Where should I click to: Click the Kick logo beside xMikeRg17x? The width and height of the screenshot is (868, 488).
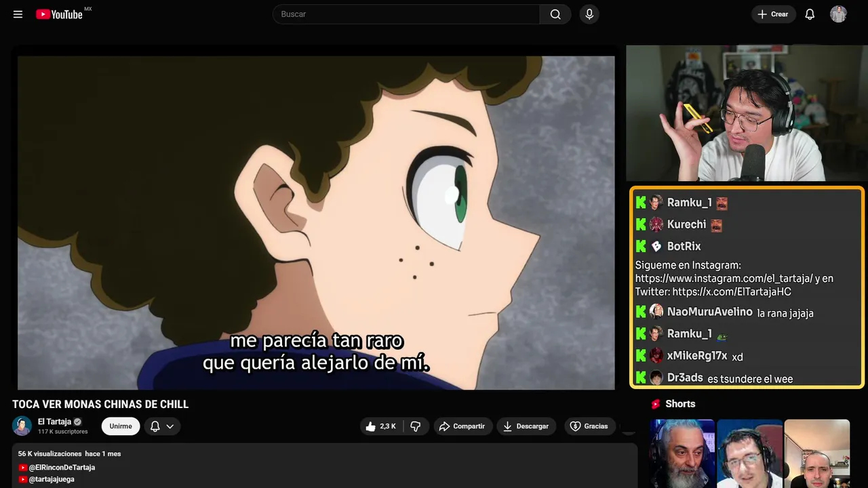click(641, 356)
